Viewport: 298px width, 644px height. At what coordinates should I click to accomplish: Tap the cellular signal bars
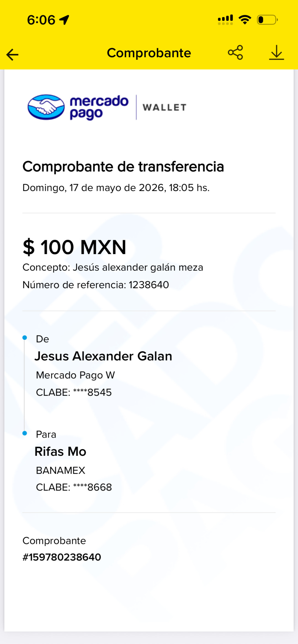pos(225,20)
